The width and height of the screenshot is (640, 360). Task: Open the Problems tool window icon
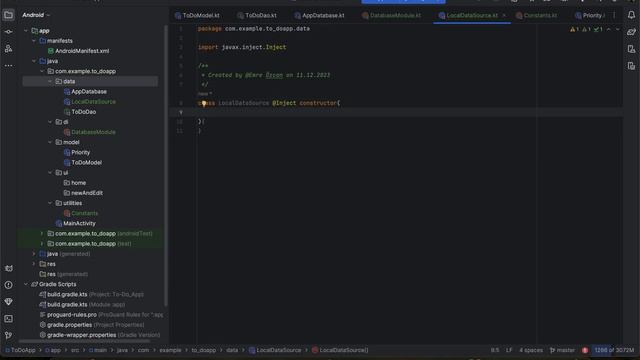click(x=8, y=285)
